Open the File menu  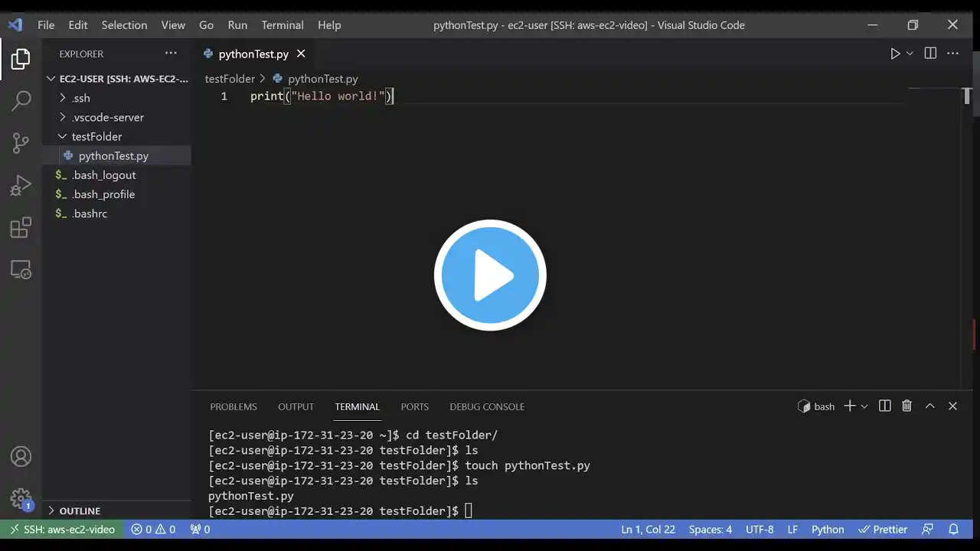[46, 24]
